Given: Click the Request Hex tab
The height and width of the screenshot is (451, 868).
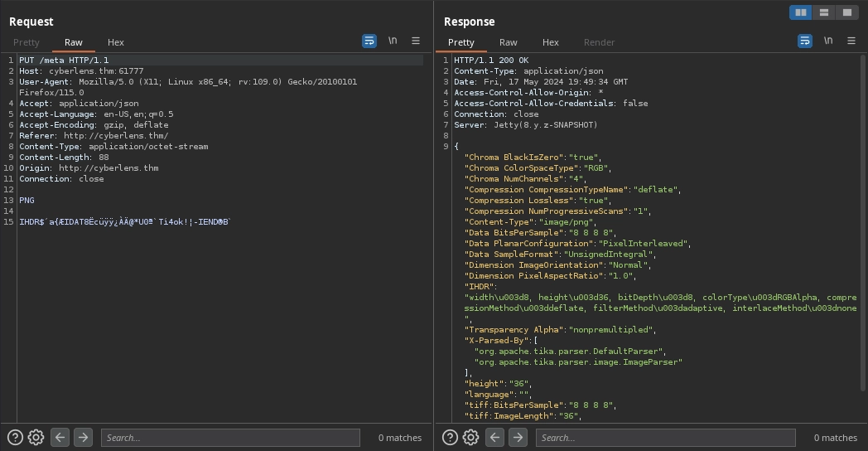Looking at the screenshot, I should [x=116, y=42].
